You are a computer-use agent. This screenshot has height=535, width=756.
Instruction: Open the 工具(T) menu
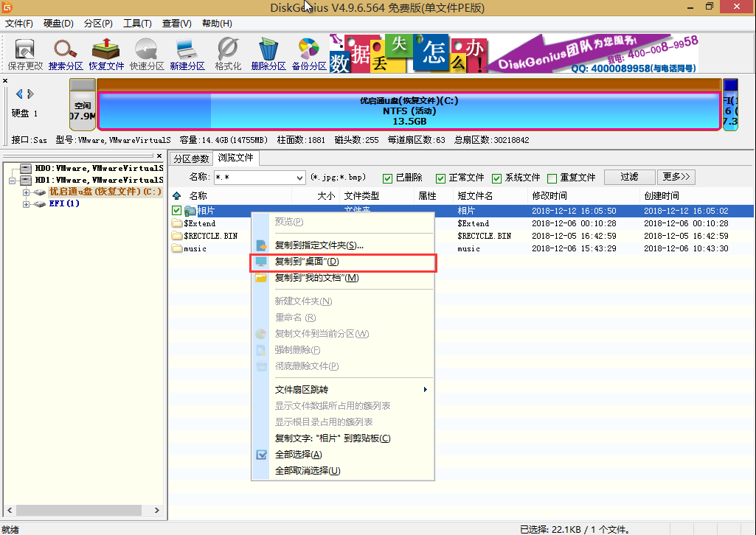tap(137, 24)
